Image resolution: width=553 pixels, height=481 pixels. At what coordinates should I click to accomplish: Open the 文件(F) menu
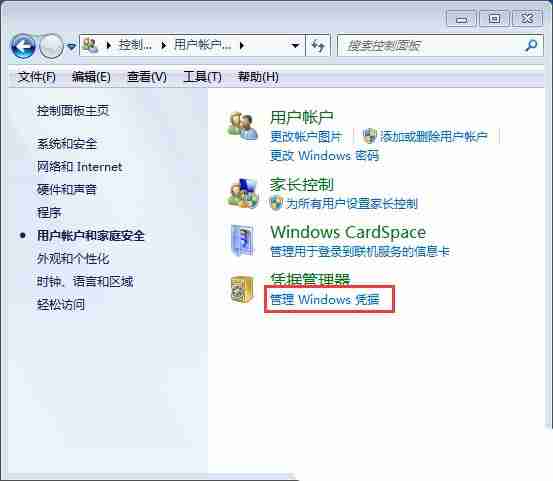pyautogui.click(x=37, y=77)
